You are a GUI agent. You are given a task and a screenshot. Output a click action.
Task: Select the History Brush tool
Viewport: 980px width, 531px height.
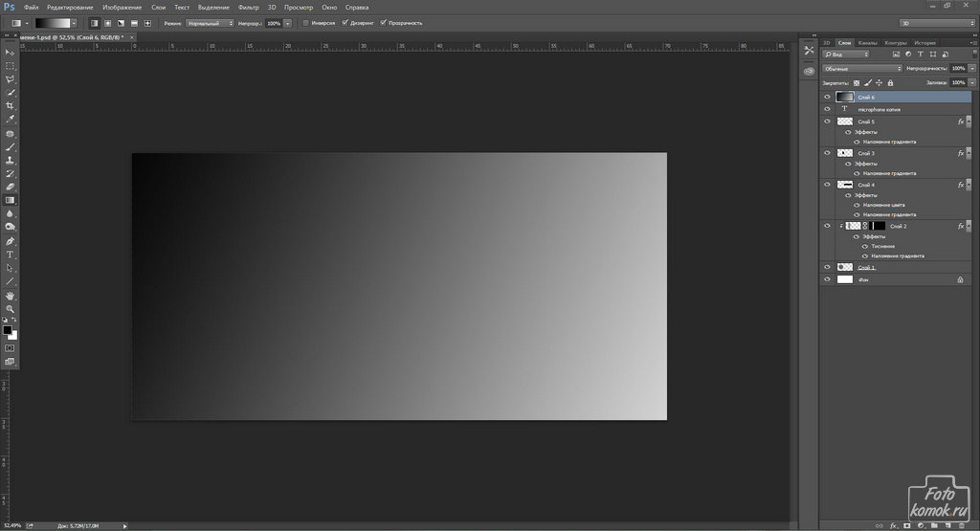tap(10, 174)
